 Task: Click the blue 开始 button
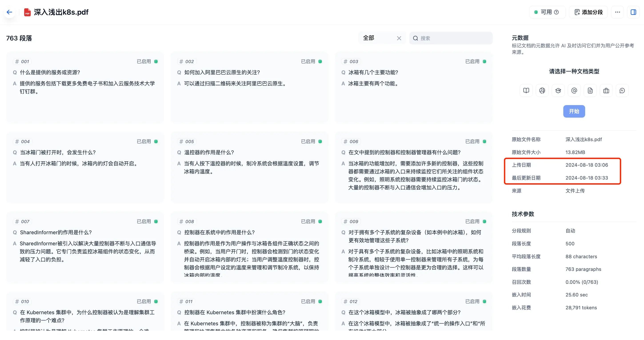coord(574,111)
